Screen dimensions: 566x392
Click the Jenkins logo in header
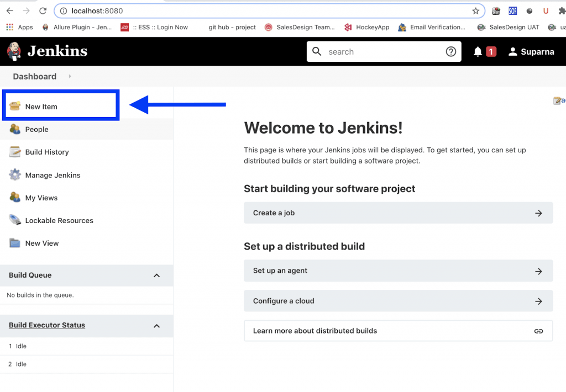coord(48,51)
